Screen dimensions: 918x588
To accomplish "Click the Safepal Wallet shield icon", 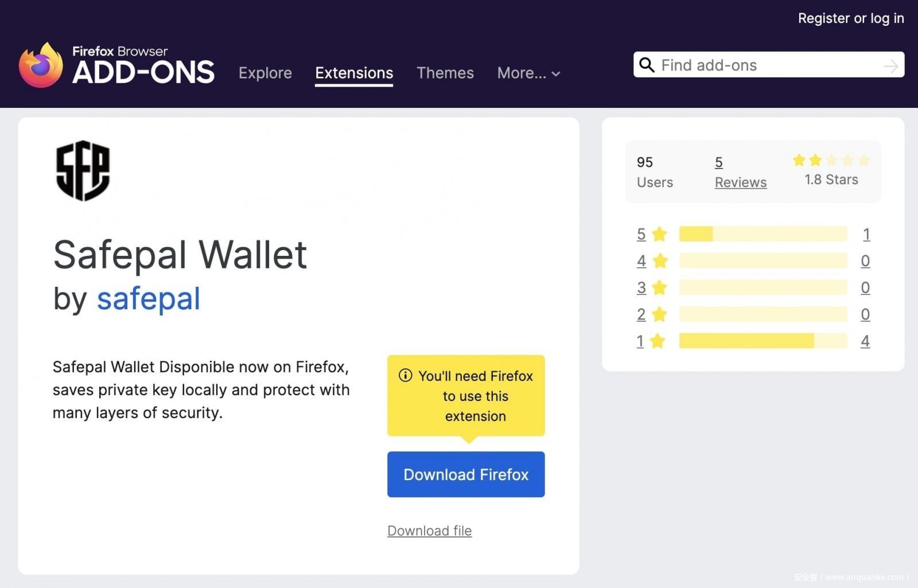I will [x=83, y=170].
